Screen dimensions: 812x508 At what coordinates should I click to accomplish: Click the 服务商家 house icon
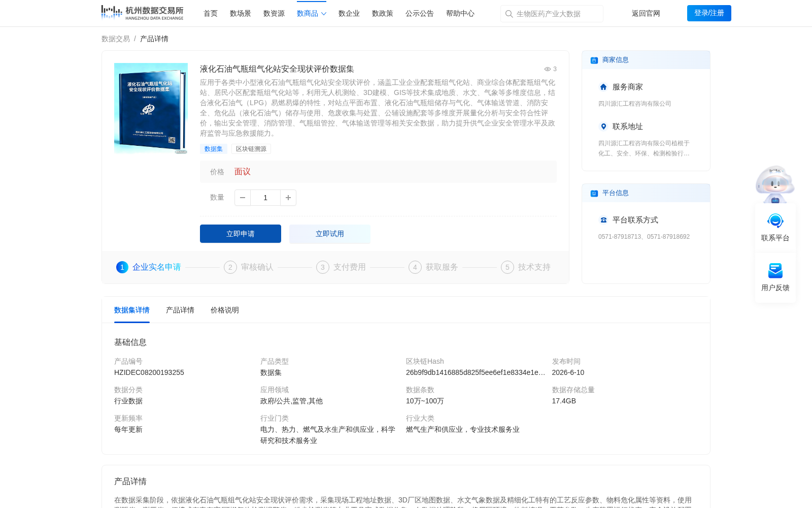(603, 87)
